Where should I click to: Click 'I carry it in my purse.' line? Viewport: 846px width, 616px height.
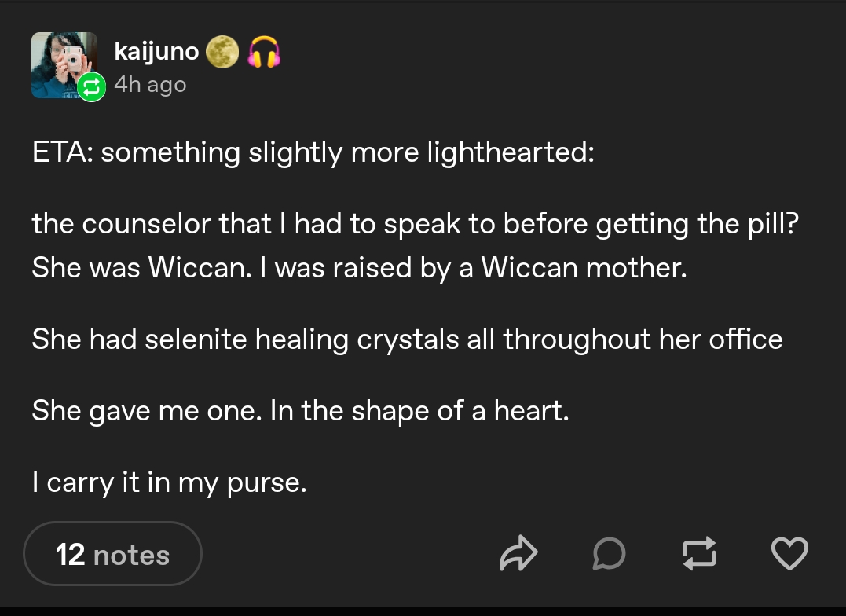coord(169,482)
